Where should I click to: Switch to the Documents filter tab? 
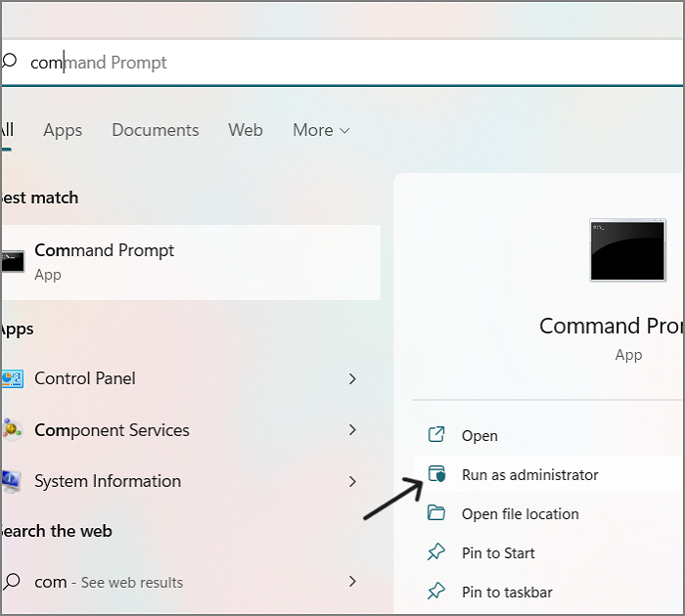click(155, 130)
